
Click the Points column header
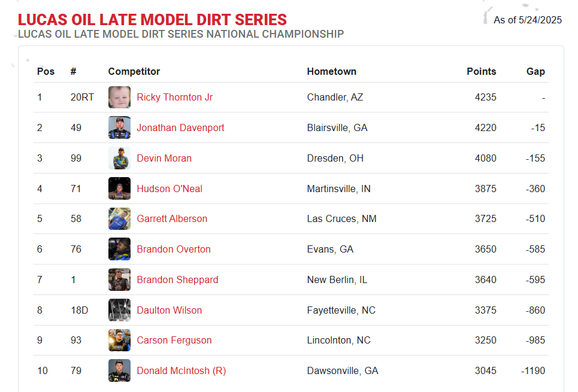pos(481,72)
